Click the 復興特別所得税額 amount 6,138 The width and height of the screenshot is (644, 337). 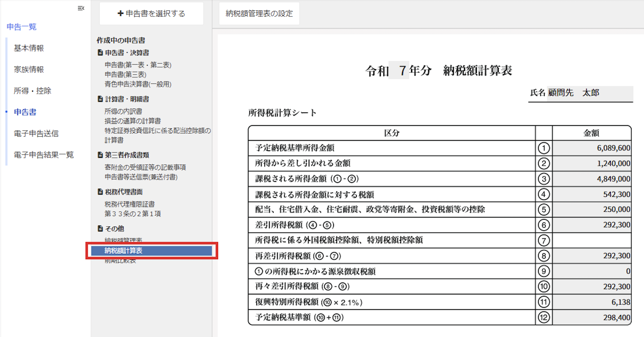click(x=592, y=302)
